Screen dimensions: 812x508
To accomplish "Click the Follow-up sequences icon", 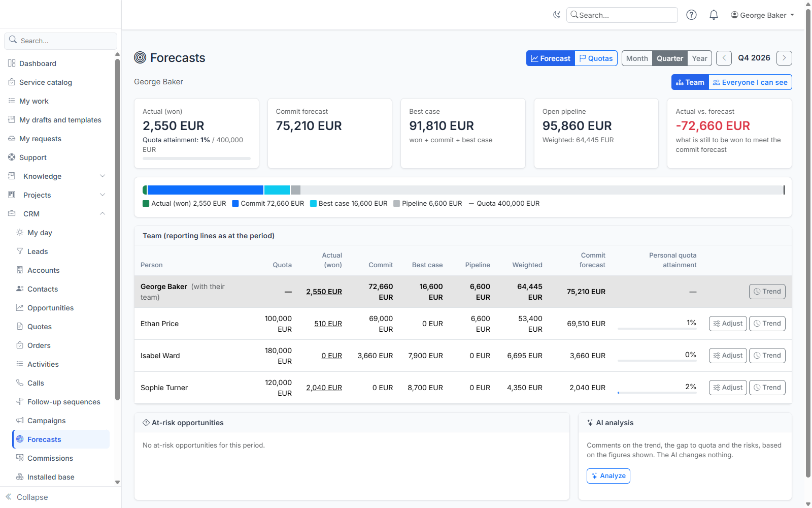I will pyautogui.click(x=20, y=401).
